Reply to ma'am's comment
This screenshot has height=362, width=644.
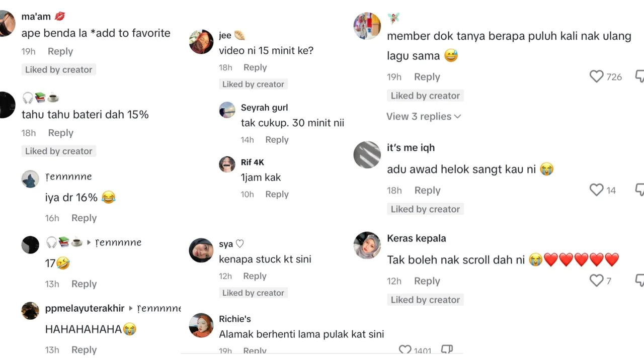point(60,51)
